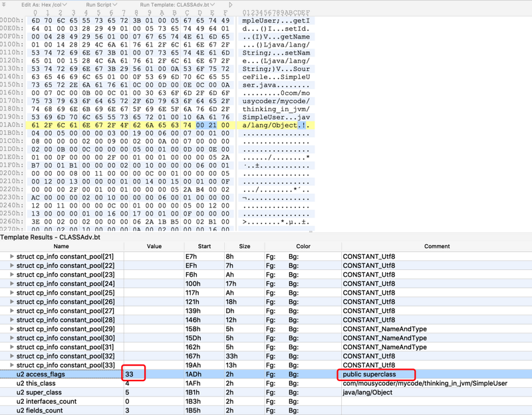Click the hex row address 0260h
The height and width of the screenshot is (415, 532).
[11, 221]
